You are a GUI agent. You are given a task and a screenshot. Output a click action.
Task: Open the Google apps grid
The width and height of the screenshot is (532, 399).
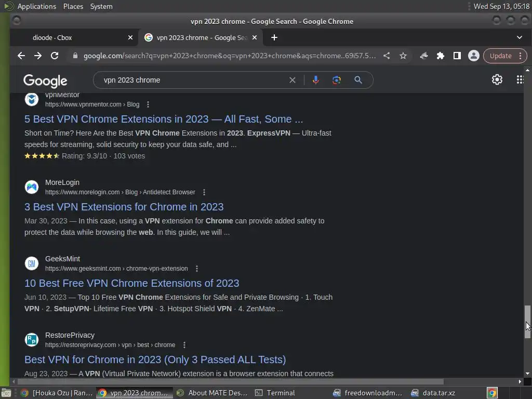520,79
